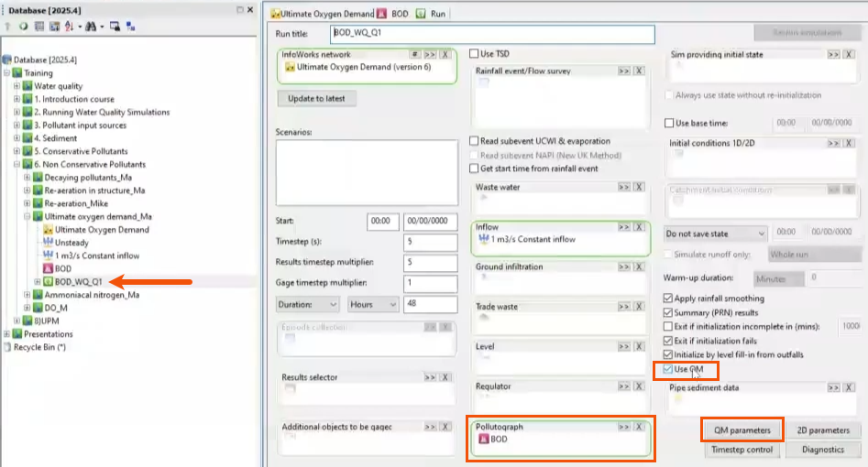The width and height of the screenshot is (868, 467).
Task: Click the >> button in Waste water box
Action: point(624,187)
